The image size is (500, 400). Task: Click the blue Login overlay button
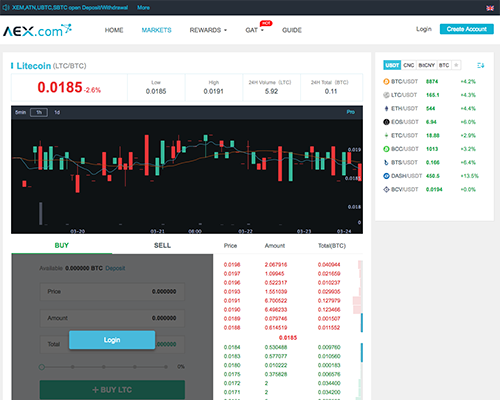112,340
